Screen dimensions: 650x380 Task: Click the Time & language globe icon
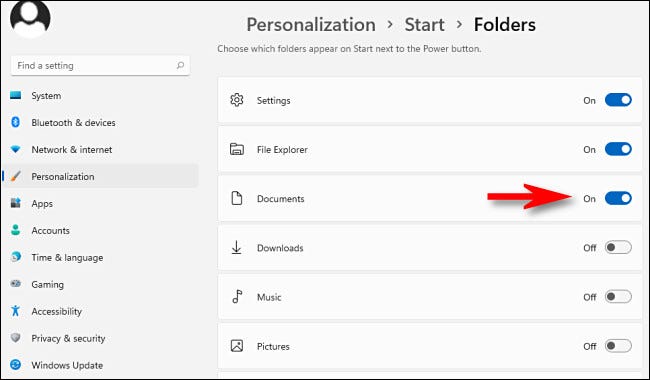pos(15,257)
